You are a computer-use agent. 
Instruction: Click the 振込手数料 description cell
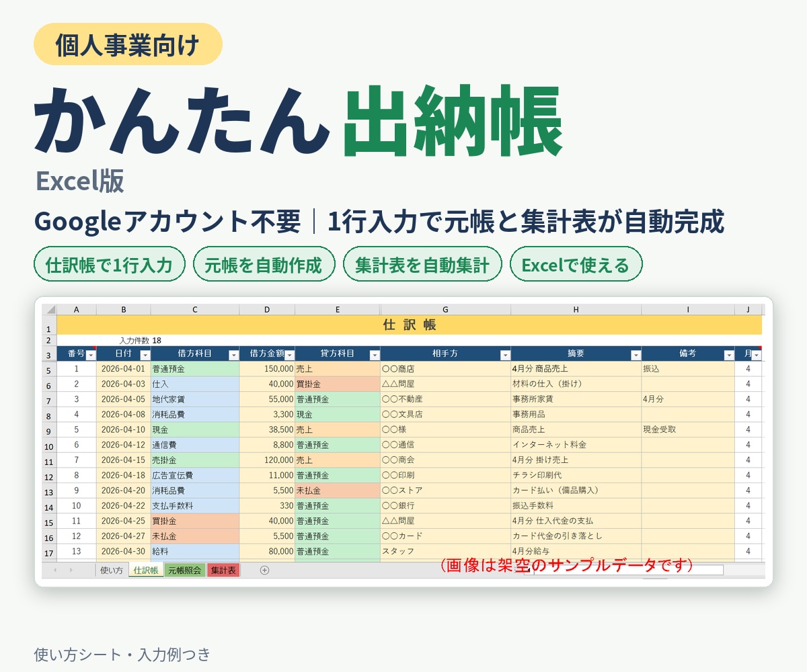coord(576,506)
